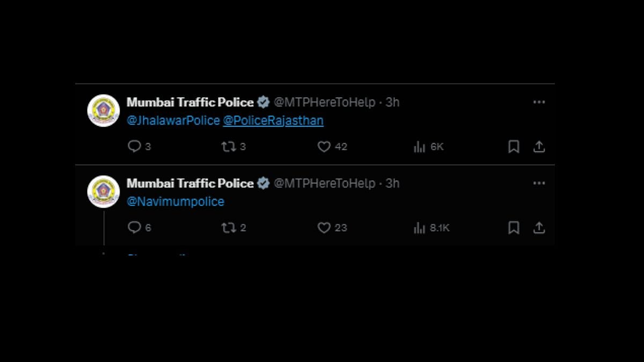
Task: View analytics of the 6K views tweet
Action: click(419, 147)
